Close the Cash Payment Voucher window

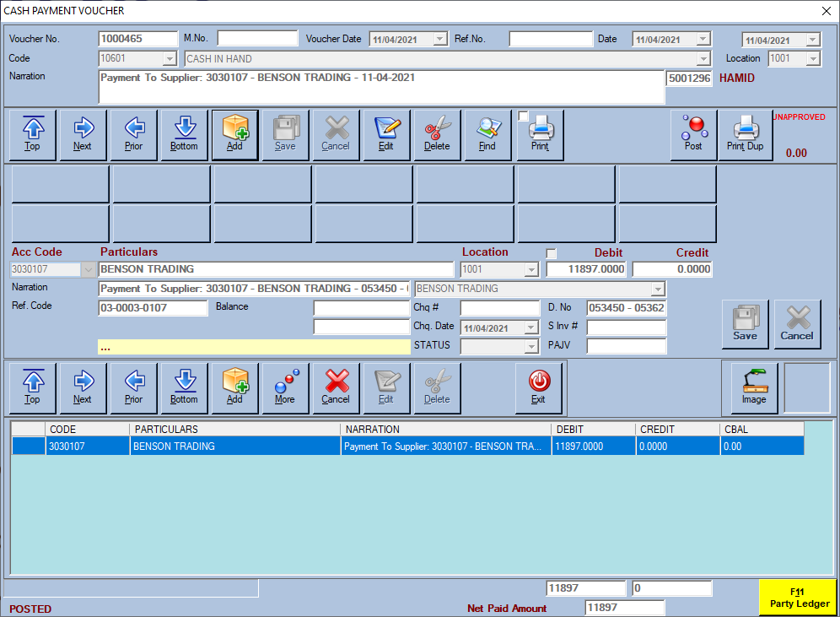coord(827,11)
